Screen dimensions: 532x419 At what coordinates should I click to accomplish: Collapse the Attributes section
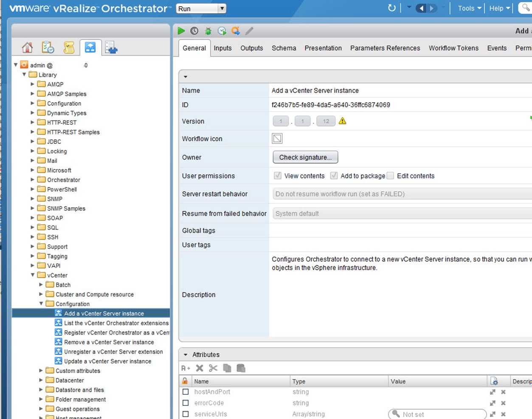(x=186, y=355)
